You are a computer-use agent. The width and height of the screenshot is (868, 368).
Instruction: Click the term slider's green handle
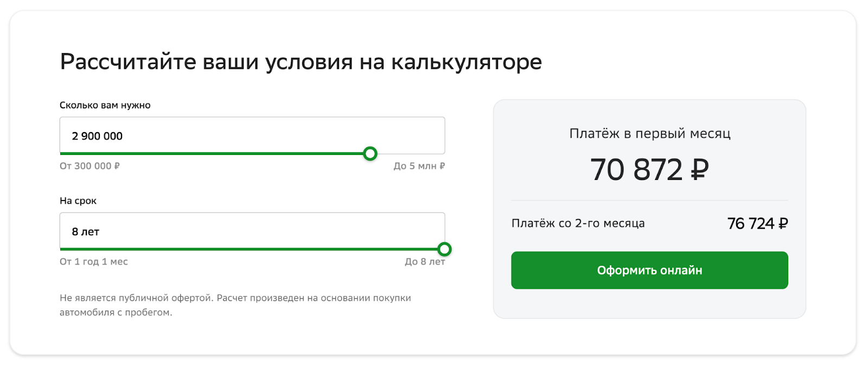point(444,249)
